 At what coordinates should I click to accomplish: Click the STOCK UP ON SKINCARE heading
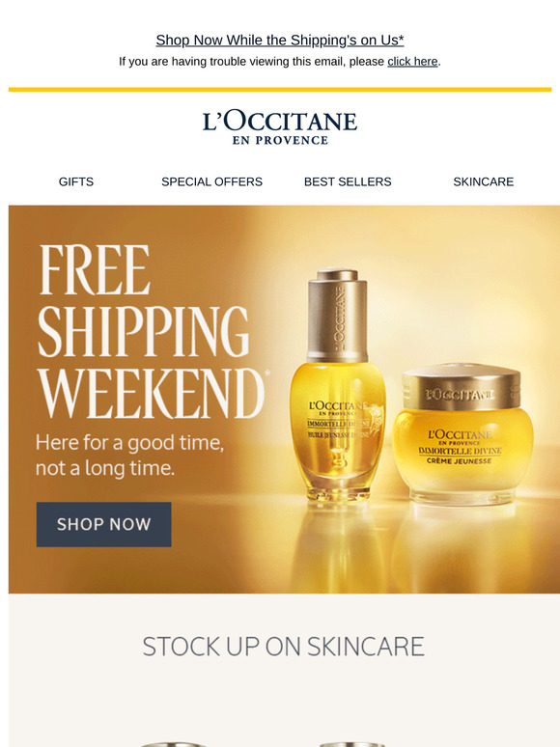pos(283,647)
